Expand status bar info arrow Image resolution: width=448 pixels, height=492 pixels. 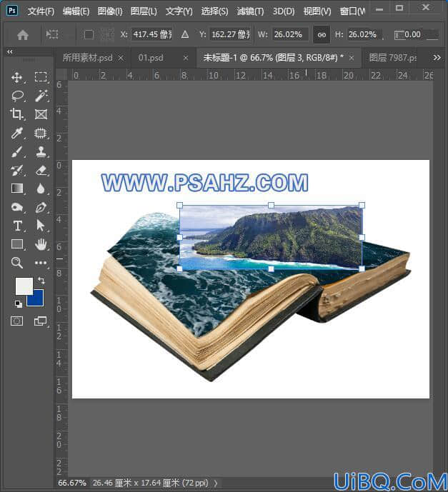(216, 483)
